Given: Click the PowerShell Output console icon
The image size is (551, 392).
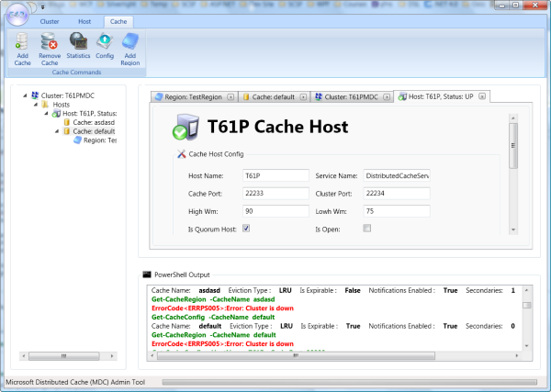Looking at the screenshot, I should pyautogui.click(x=147, y=274).
